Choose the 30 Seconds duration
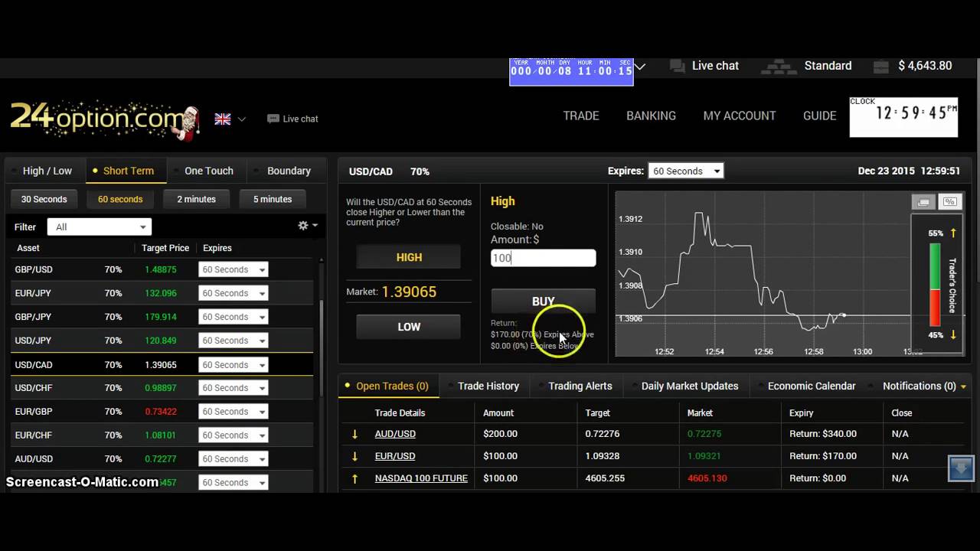This screenshot has height=551, width=980. (x=44, y=199)
